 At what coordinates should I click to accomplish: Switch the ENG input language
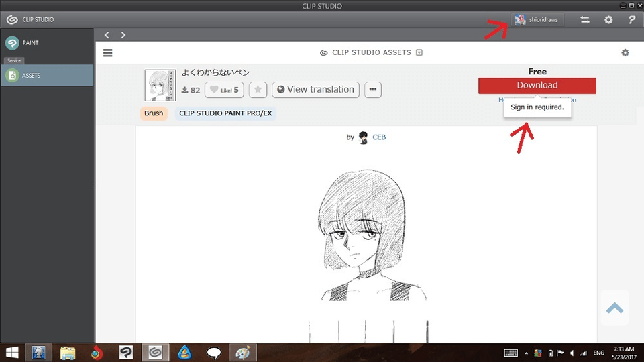[x=599, y=353]
